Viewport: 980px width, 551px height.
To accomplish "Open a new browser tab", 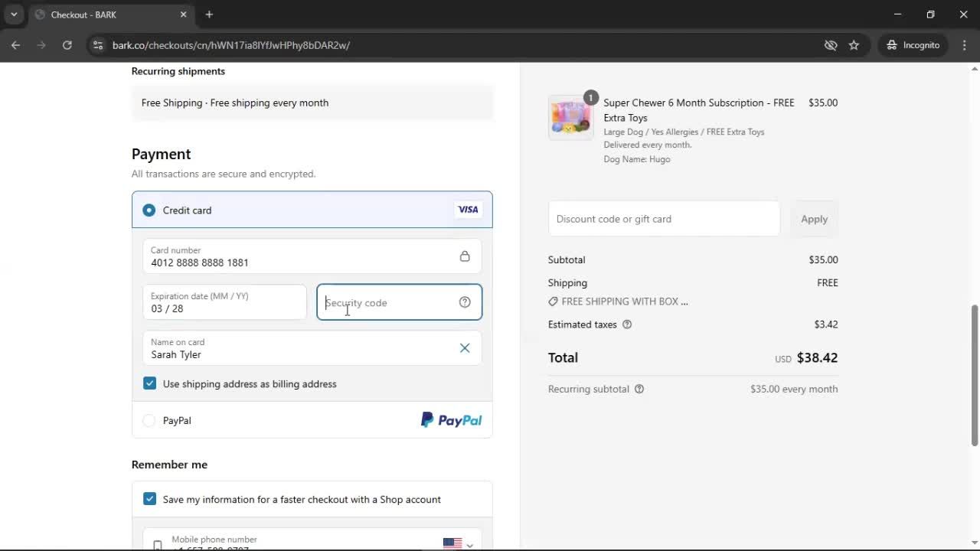I will [209, 15].
